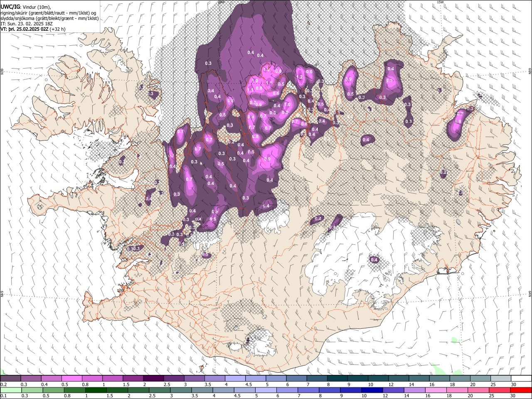532x399 pixels.
Task: Click the '64N' latitude label on right edge
Action: pos(530,294)
